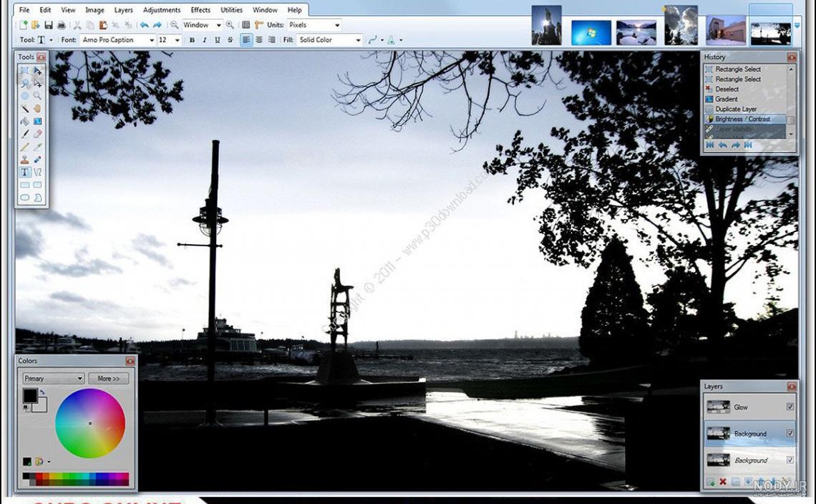Screen dimensions: 816x504
Task: Open the Utilities menu
Action: [232, 10]
